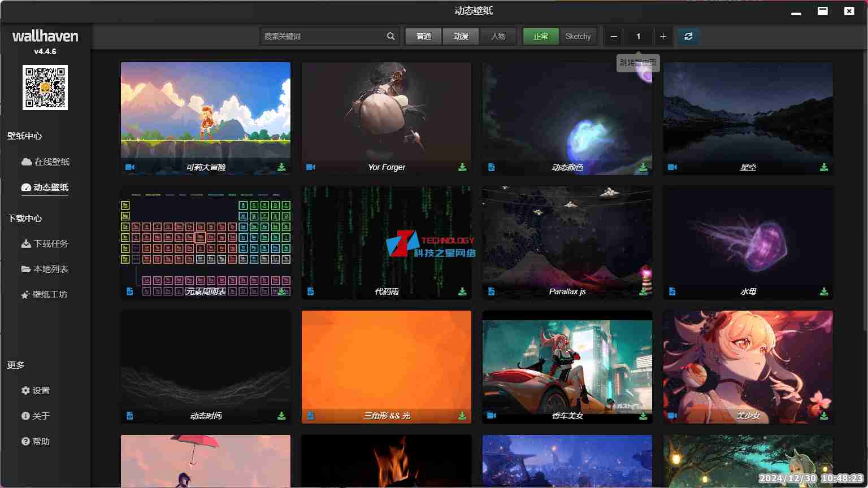Download the Yor Forger wallpaper
This screenshot has width=868, height=488.
(x=462, y=167)
